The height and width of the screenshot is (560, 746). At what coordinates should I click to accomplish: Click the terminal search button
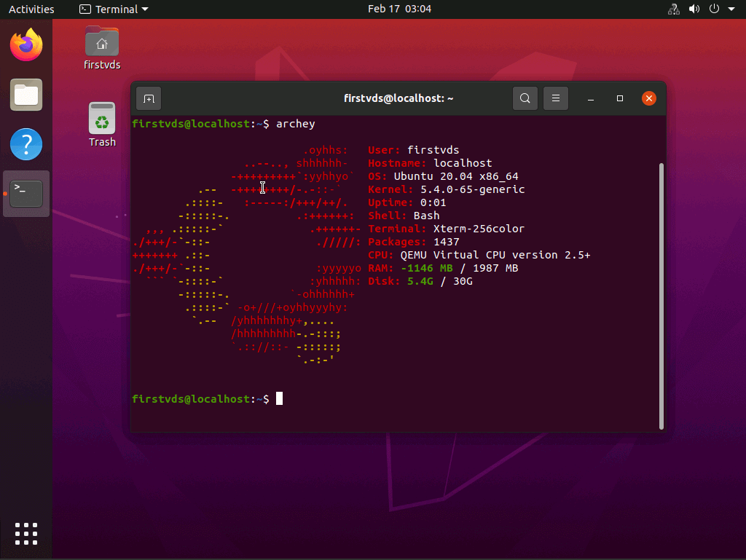[525, 98]
